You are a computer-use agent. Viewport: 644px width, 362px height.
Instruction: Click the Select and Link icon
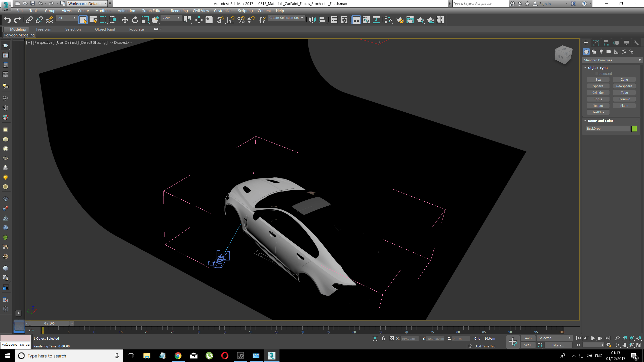click(x=29, y=20)
